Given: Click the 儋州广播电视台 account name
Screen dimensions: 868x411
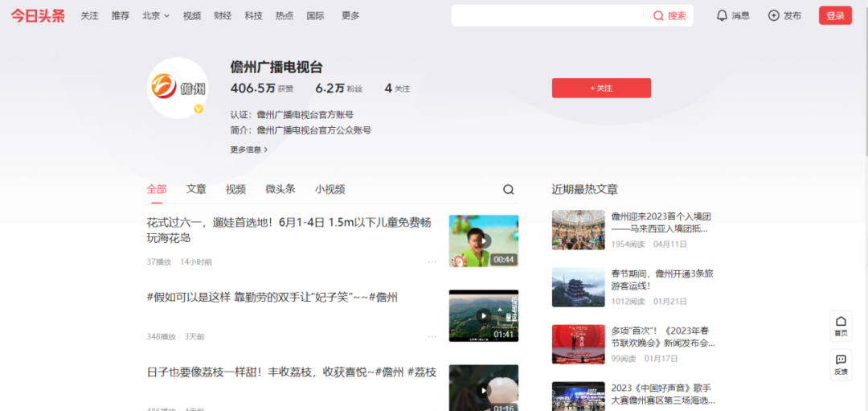Looking at the screenshot, I should pos(276,68).
